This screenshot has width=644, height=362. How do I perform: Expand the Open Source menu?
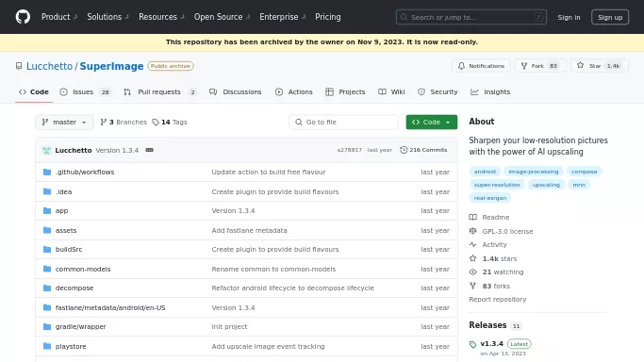click(x=222, y=17)
